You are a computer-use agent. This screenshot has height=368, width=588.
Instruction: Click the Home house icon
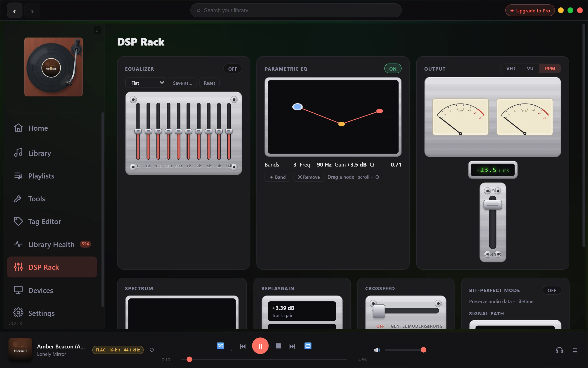point(18,128)
